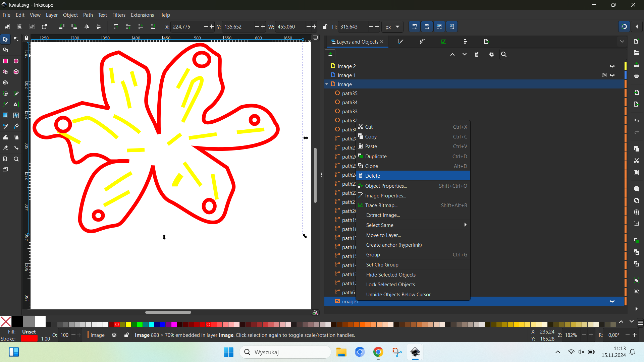The image size is (644, 362).
Task: Select the Text tool
Action: [x=16, y=105]
